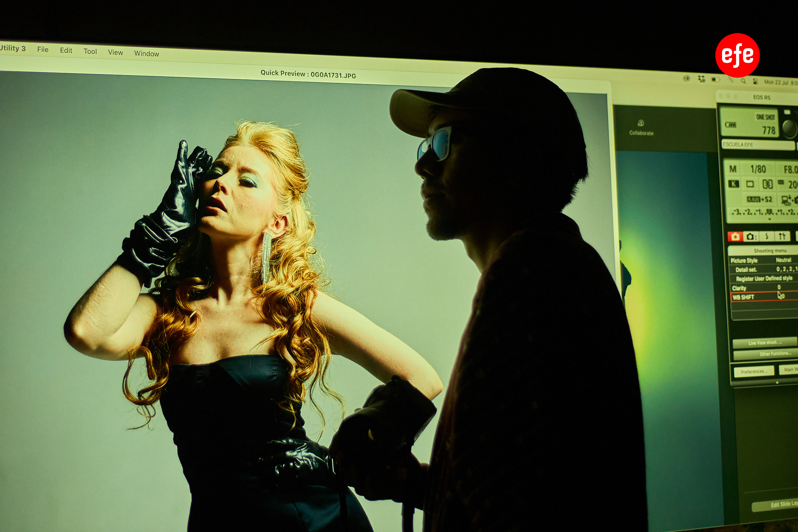The image size is (798, 532).
Task: Change the RAW+S2 image quality setting
Action: tap(759, 199)
